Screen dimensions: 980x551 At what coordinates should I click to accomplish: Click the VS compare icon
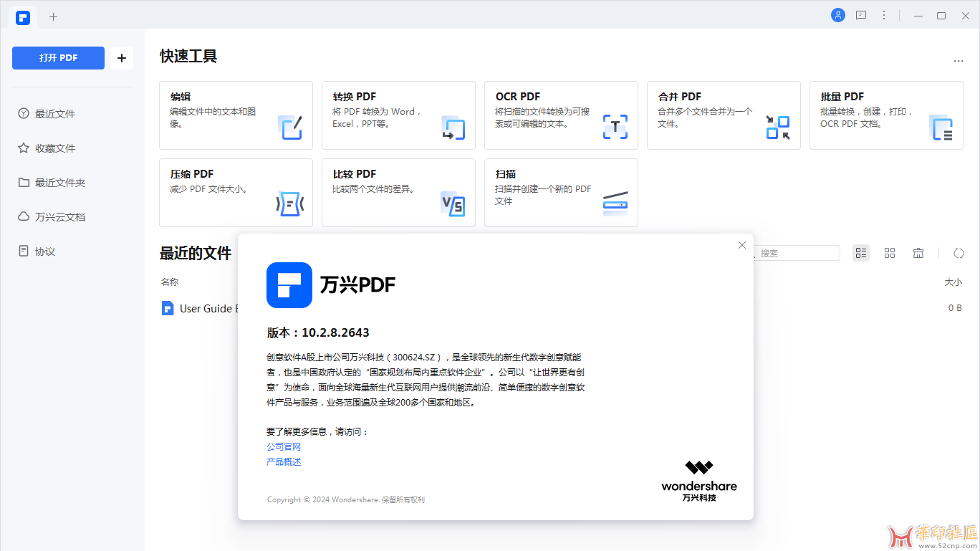453,205
